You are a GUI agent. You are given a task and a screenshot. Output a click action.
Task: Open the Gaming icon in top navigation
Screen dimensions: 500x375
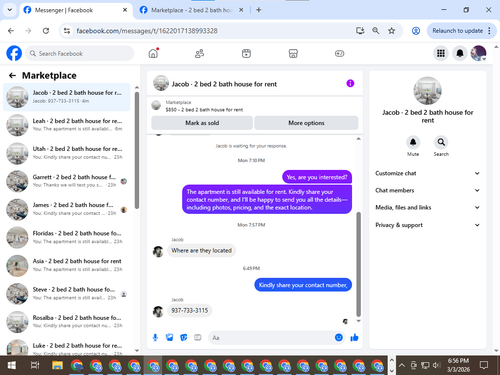[x=339, y=53]
